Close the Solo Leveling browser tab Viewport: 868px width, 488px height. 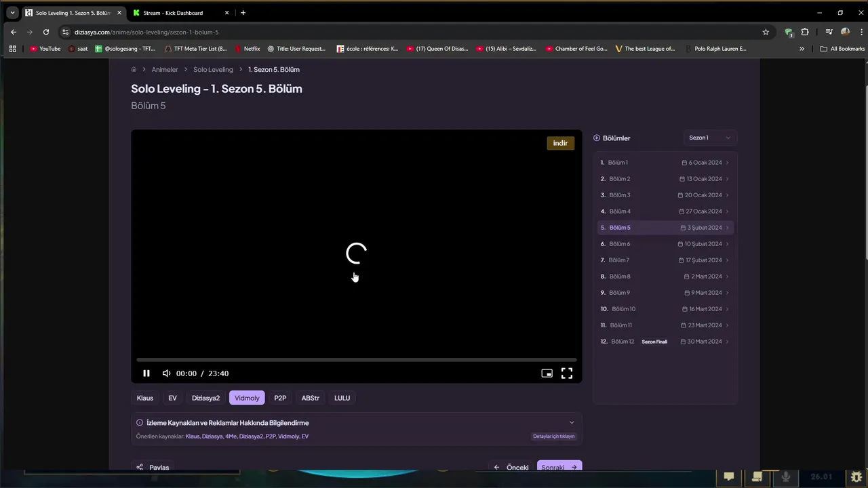(x=119, y=13)
